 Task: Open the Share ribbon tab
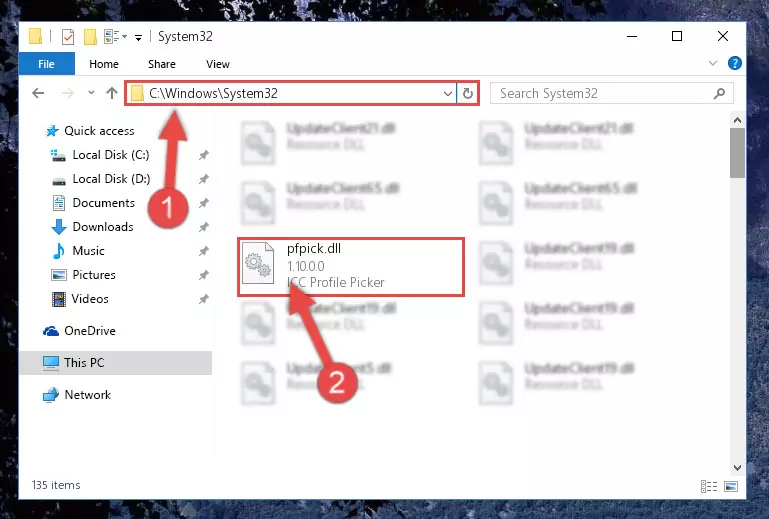(x=162, y=64)
